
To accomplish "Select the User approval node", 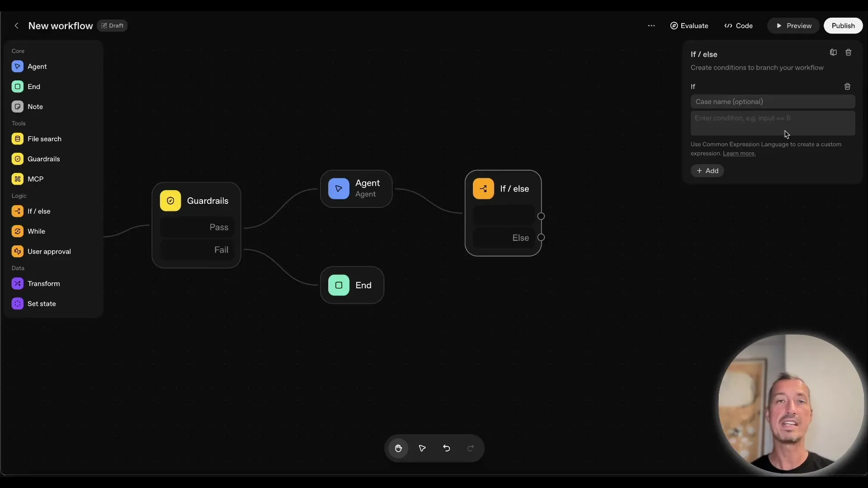I will pyautogui.click(x=49, y=251).
